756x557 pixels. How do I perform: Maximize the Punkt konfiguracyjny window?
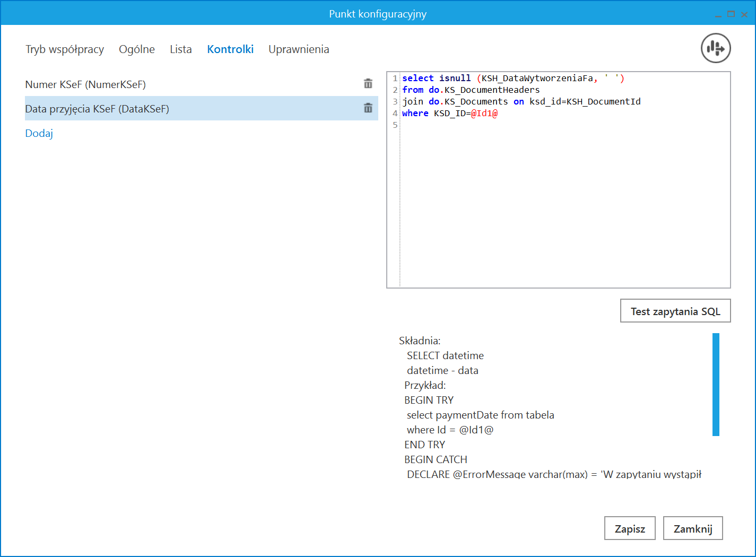731,14
